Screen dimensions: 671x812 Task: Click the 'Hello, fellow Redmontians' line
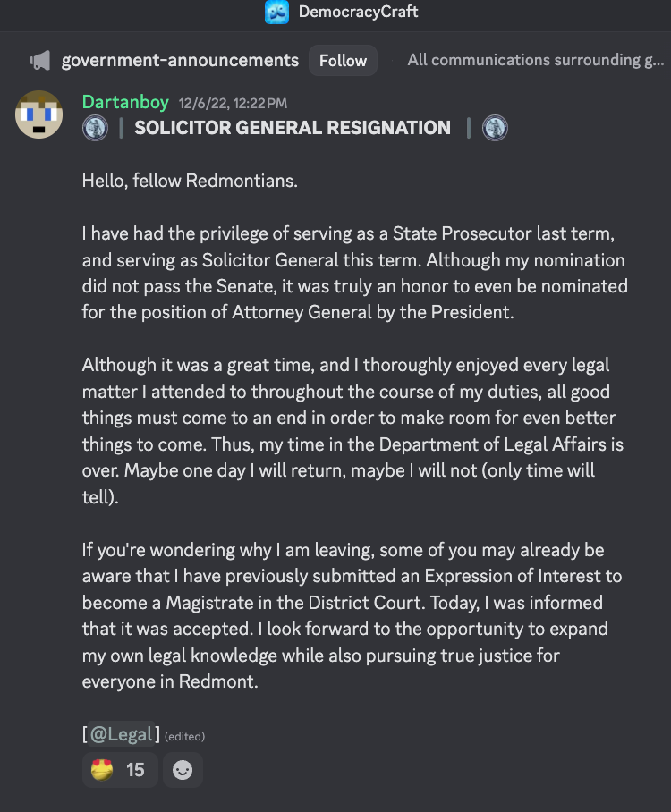(190, 181)
